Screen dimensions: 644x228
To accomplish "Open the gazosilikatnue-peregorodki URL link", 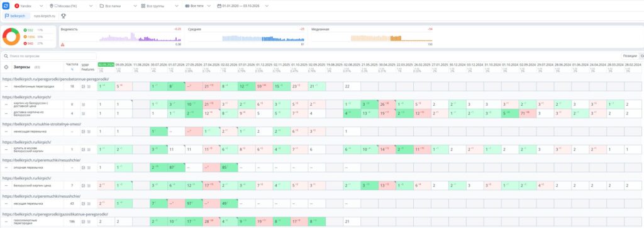I will [x=55, y=214].
